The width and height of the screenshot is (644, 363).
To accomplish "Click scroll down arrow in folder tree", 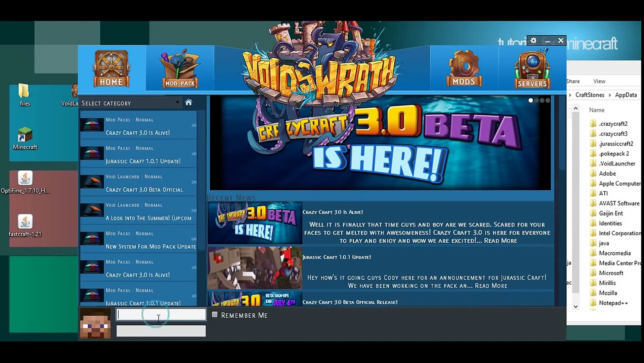I will pos(575,306).
